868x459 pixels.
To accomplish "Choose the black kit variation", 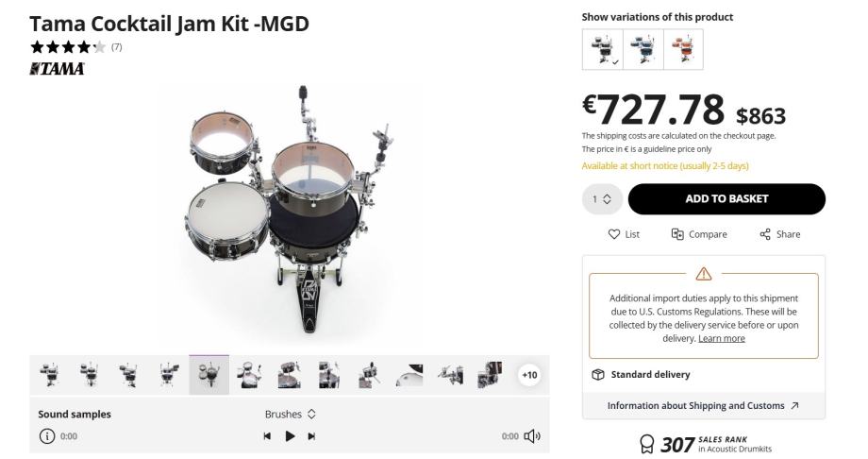I will tap(602, 49).
